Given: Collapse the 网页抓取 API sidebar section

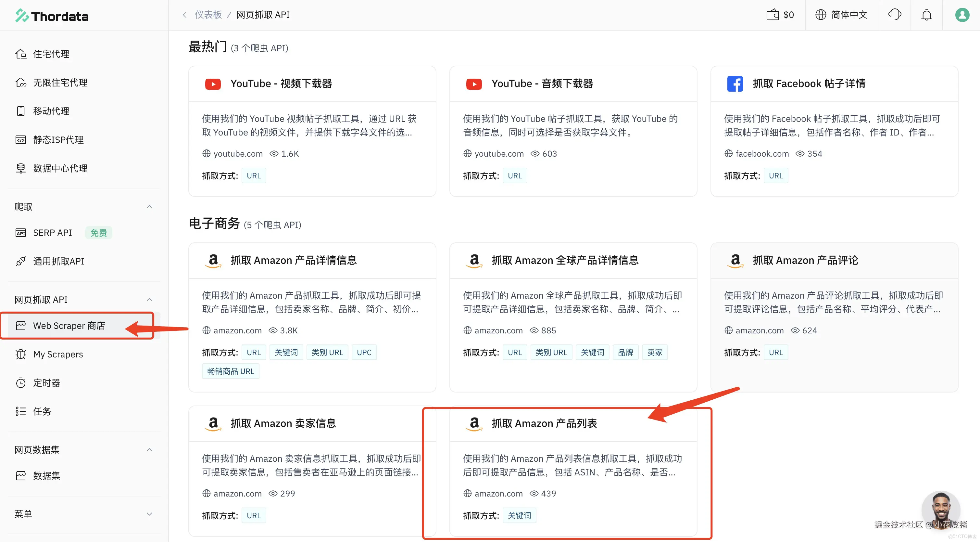Looking at the screenshot, I should pos(149,300).
